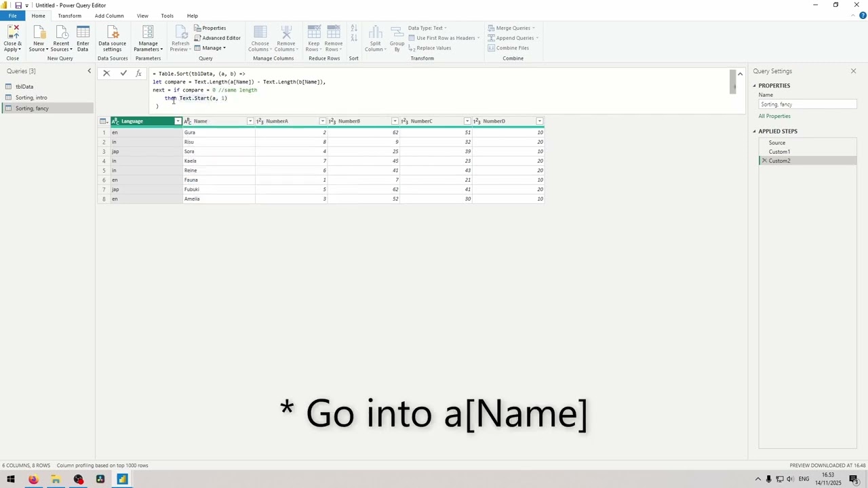Open File Explorer from the taskbar
The image size is (868, 488).
point(56,479)
